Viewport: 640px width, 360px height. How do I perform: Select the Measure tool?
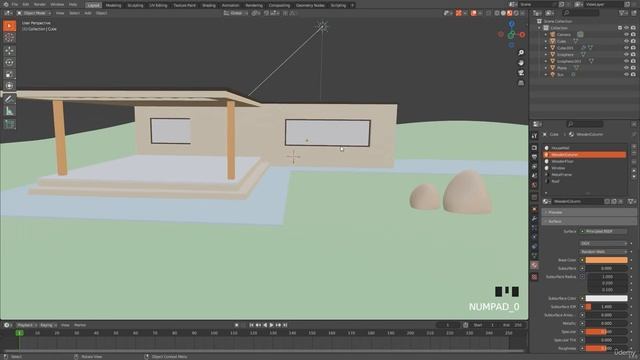tap(9, 111)
